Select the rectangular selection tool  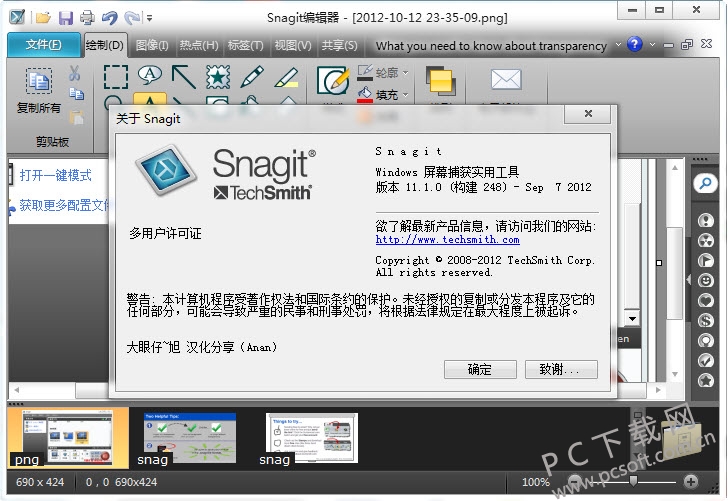(x=116, y=77)
